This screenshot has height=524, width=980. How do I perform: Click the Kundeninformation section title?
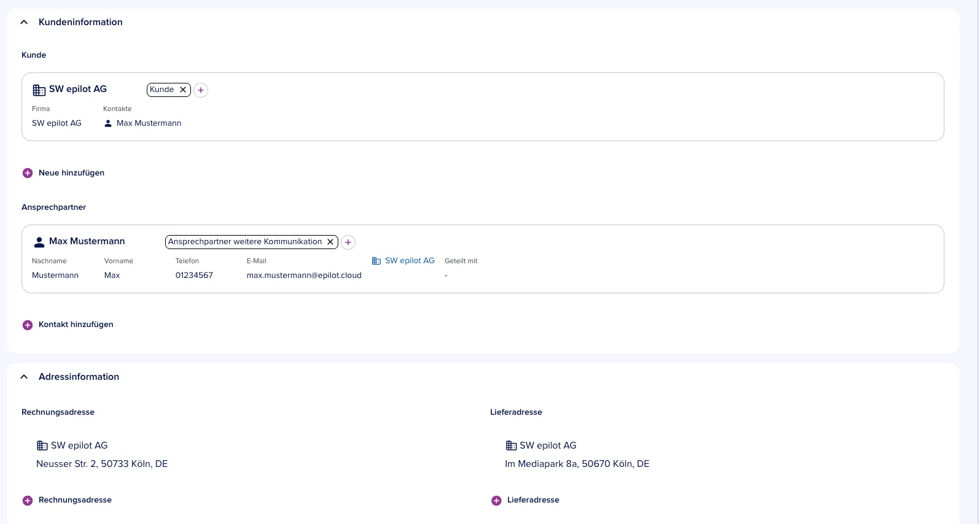point(80,22)
